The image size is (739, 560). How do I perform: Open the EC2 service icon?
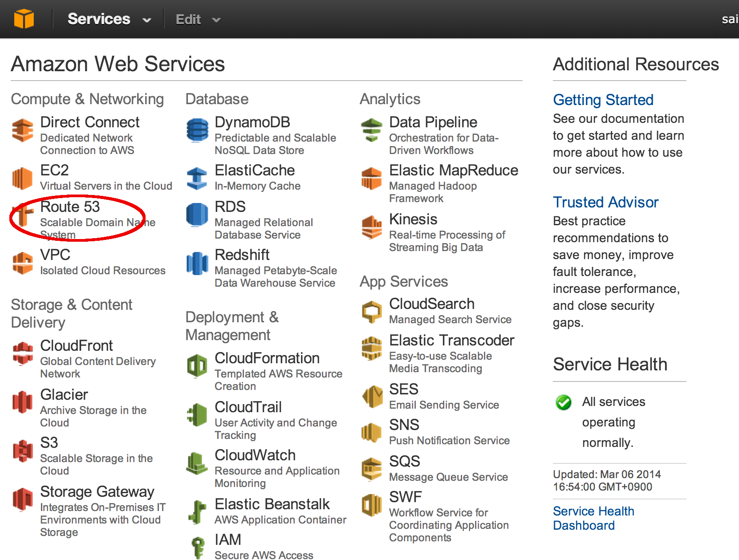(22, 178)
